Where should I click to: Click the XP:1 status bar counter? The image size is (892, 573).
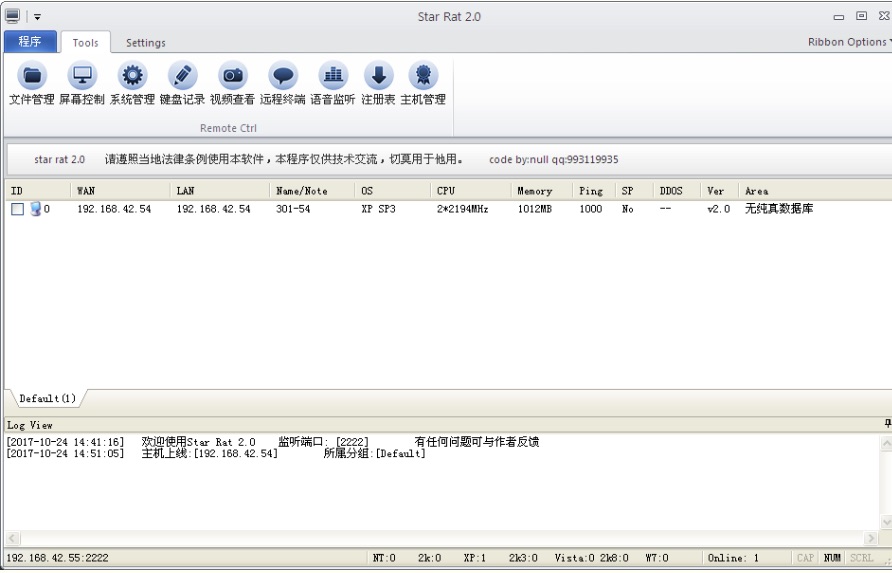474,558
